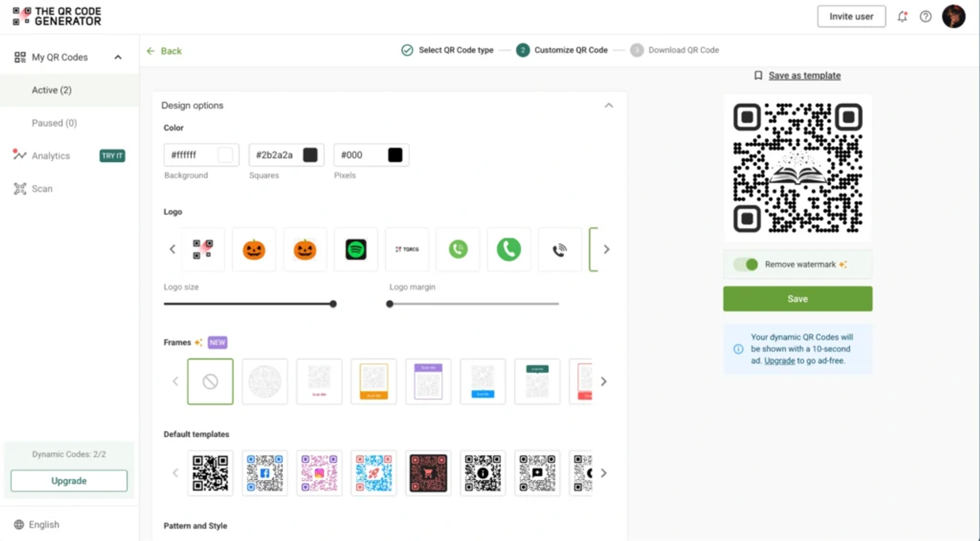Viewport: 980px width, 541px height.
Task: Click the Save as template bookmark icon
Action: click(758, 76)
